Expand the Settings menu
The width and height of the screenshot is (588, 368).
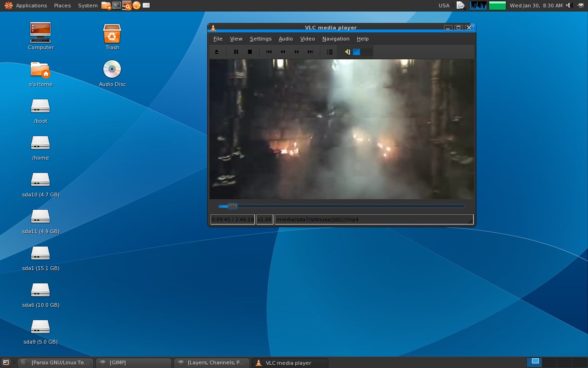[260, 39]
